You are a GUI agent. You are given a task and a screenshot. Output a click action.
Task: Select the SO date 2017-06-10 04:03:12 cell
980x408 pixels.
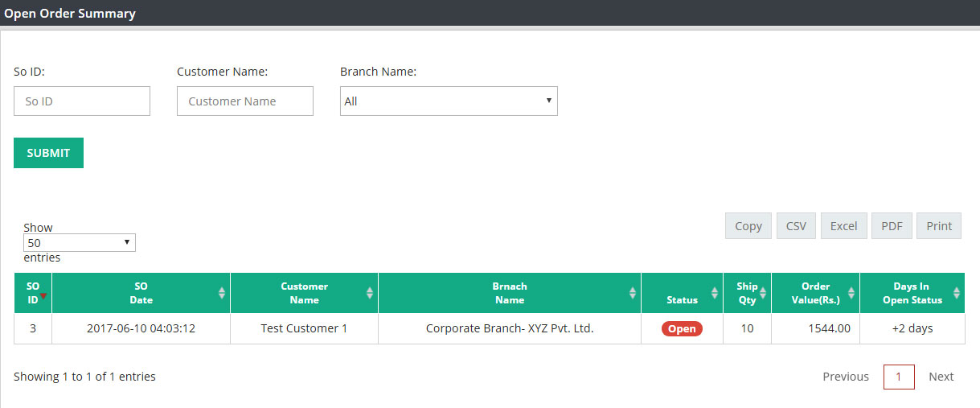[x=141, y=328]
